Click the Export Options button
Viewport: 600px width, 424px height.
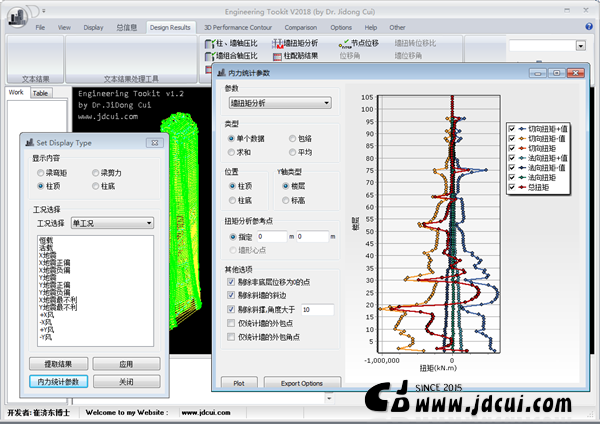pos(302,383)
